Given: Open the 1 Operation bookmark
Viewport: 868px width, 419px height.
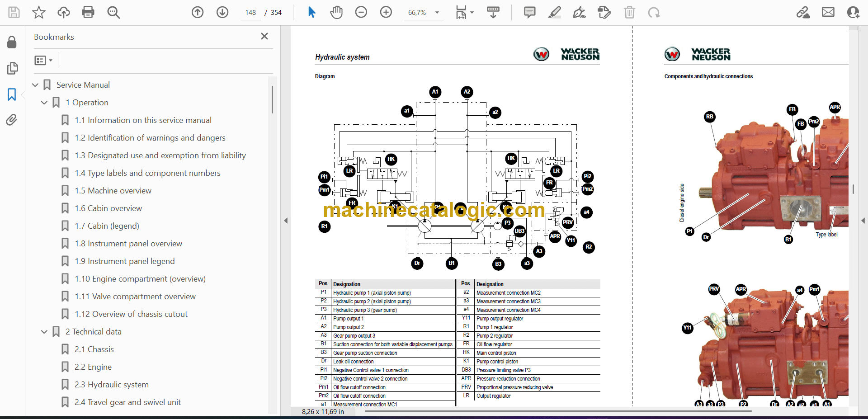Looking at the screenshot, I should [87, 103].
